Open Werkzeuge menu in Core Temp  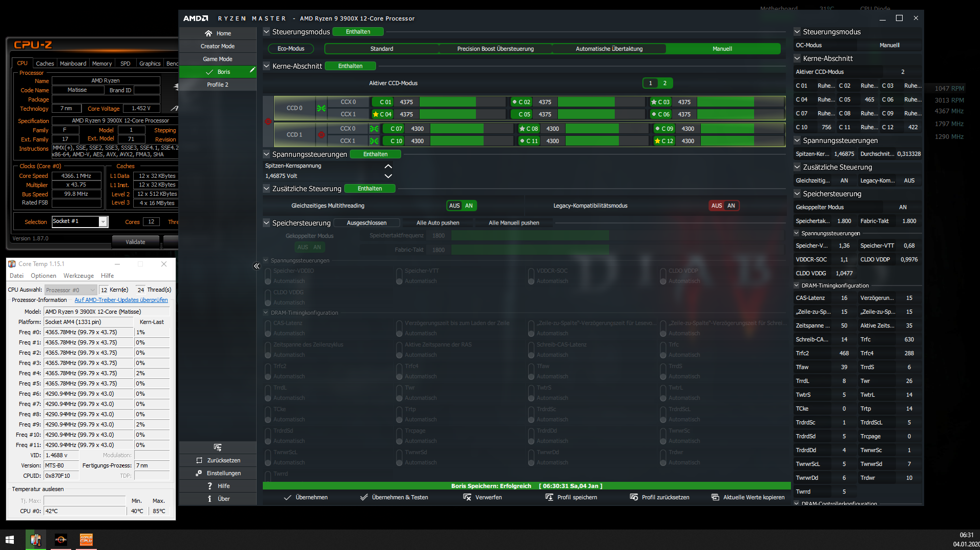(78, 276)
